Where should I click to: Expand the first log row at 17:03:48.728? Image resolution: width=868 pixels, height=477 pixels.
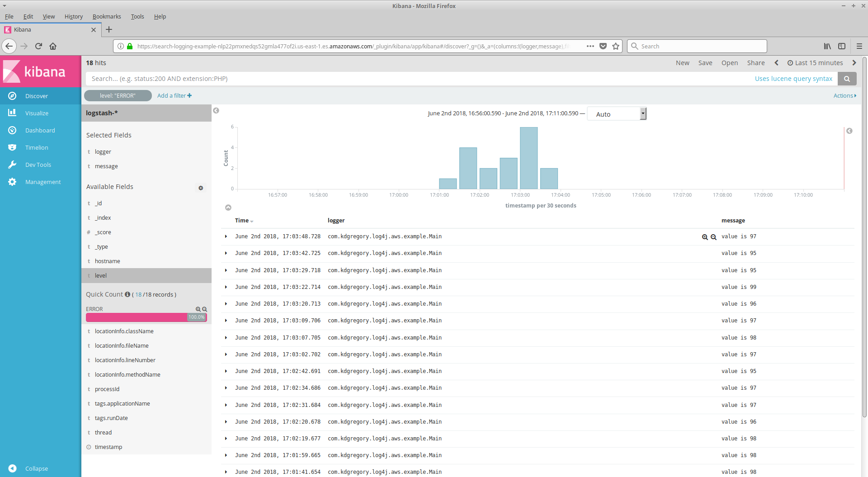pos(226,236)
